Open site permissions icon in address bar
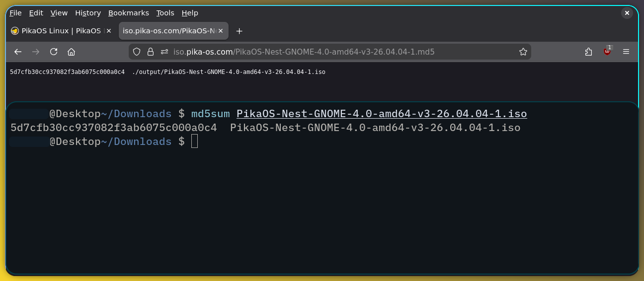The height and width of the screenshot is (281, 644). point(164,52)
